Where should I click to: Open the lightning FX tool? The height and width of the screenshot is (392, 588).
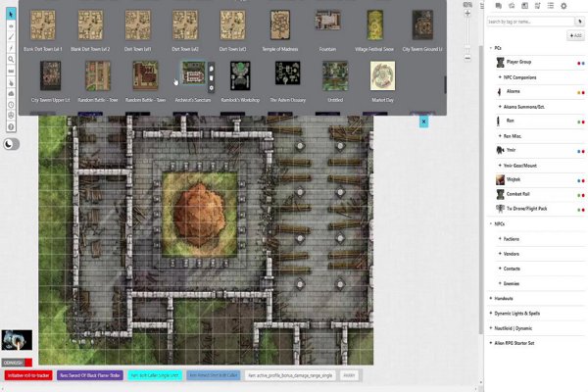[x=11, y=48]
